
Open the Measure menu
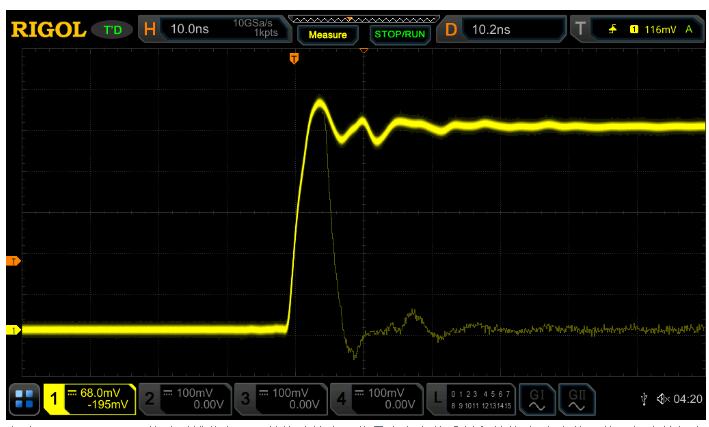pos(327,31)
